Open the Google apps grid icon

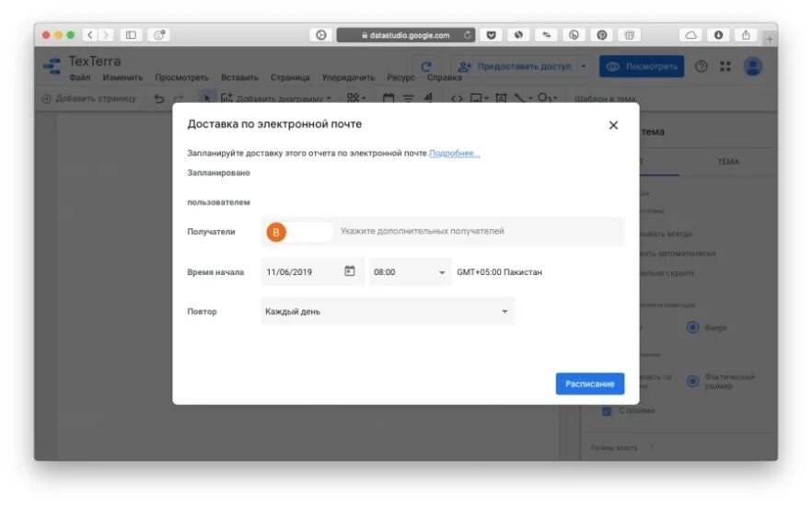coord(725,66)
